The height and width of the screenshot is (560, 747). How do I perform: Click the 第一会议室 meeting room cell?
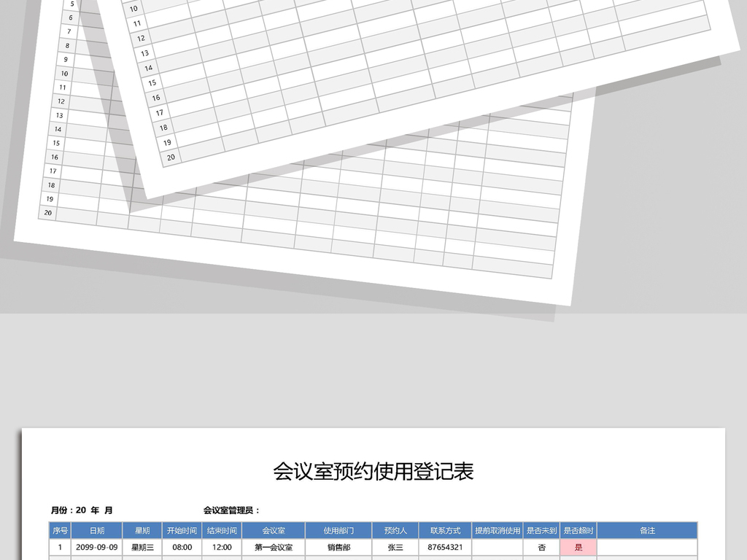[274, 547]
